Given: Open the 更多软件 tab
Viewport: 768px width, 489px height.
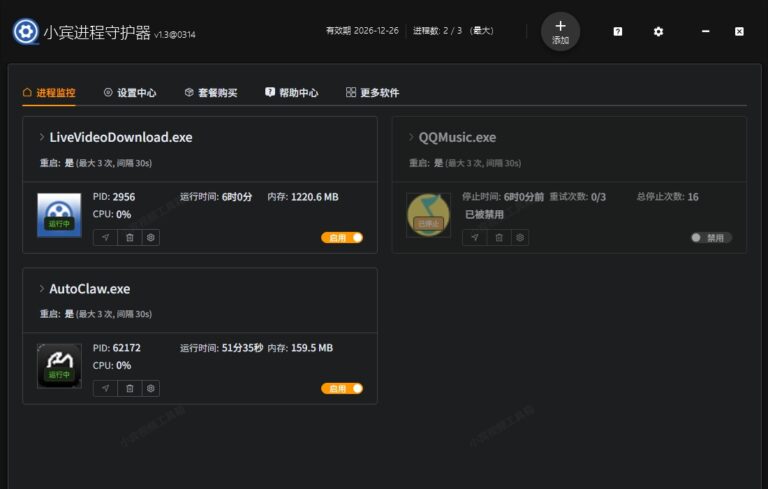Looking at the screenshot, I should tap(372, 93).
